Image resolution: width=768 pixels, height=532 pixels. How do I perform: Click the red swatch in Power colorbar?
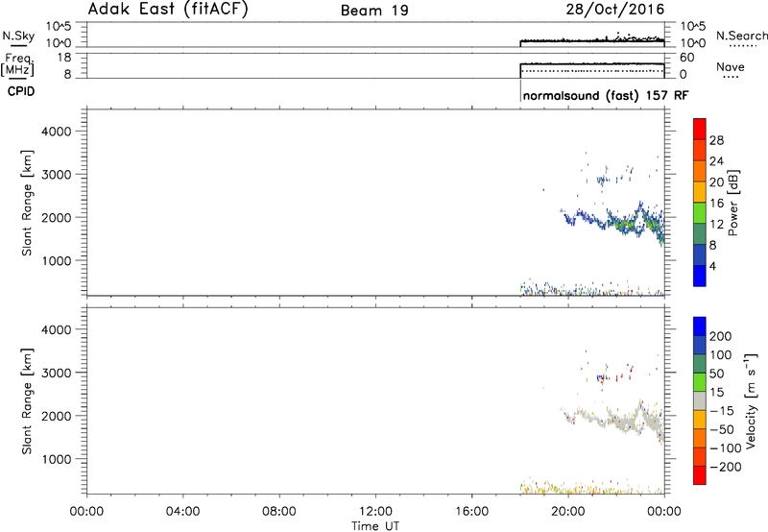pos(700,129)
